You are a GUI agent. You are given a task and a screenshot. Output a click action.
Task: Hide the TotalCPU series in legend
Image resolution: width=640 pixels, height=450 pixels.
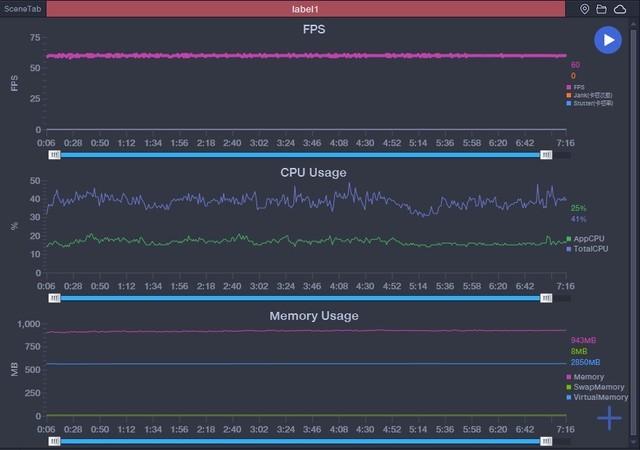pyautogui.click(x=587, y=249)
